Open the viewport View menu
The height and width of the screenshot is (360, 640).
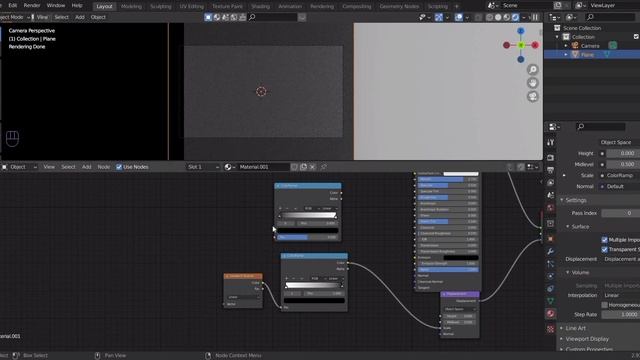click(42, 17)
